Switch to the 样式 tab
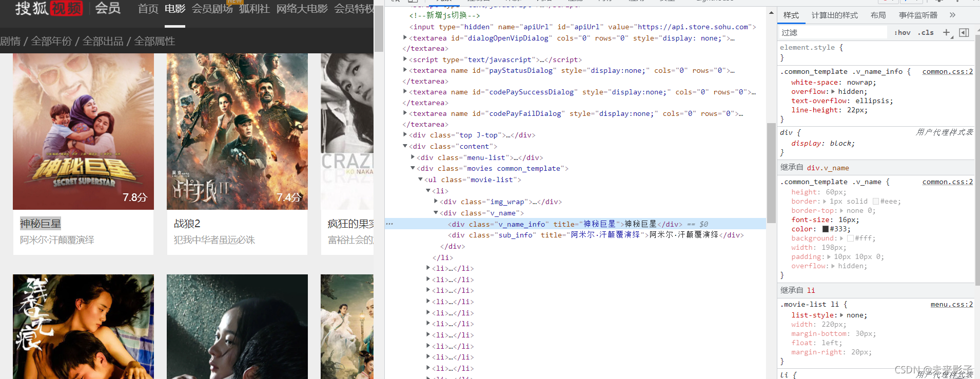Viewport: 980px width, 379px height. (x=791, y=15)
